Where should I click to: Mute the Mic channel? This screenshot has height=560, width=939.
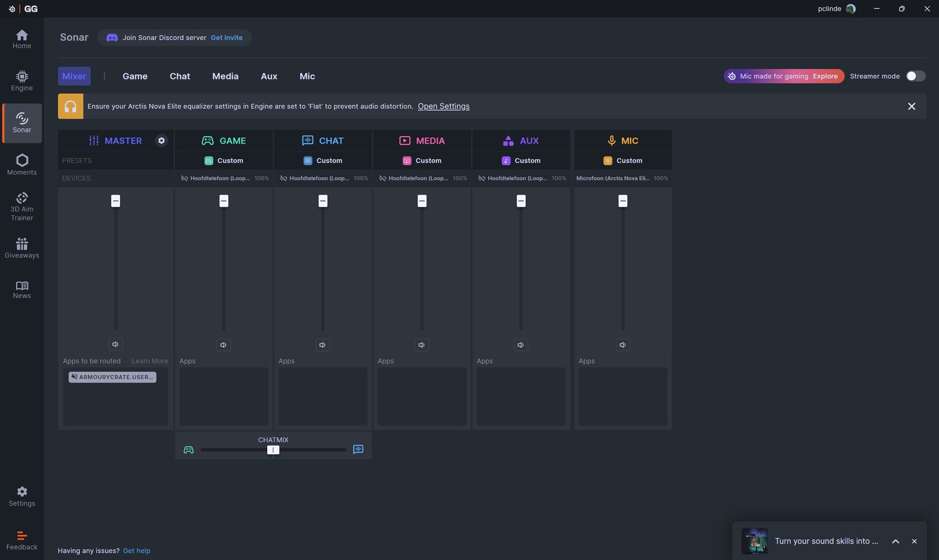(x=622, y=345)
